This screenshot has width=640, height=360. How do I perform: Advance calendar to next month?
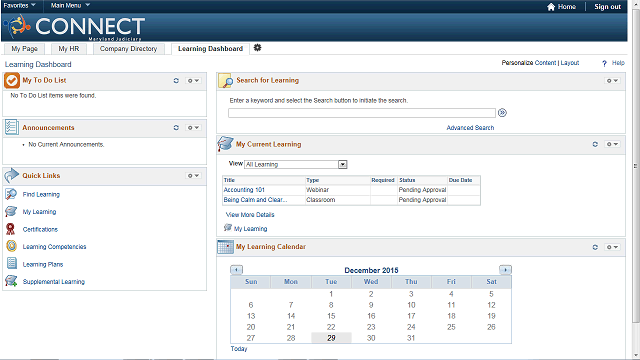pyautogui.click(x=505, y=270)
